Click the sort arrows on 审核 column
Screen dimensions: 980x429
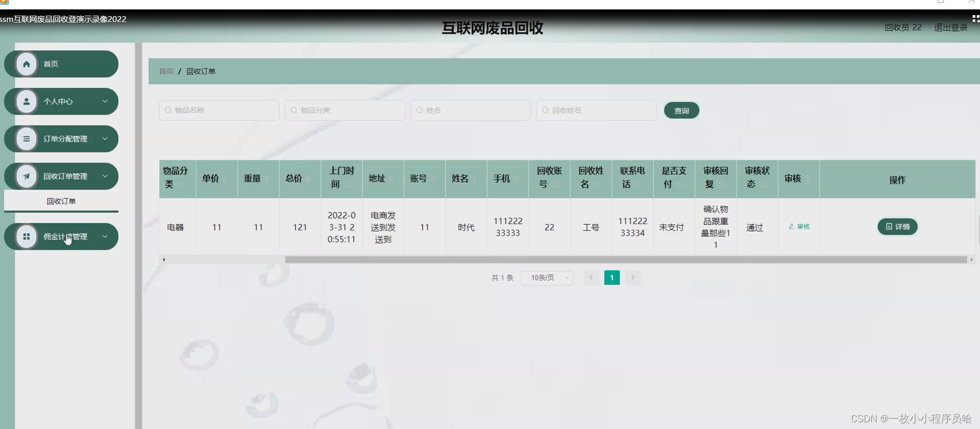(807, 179)
